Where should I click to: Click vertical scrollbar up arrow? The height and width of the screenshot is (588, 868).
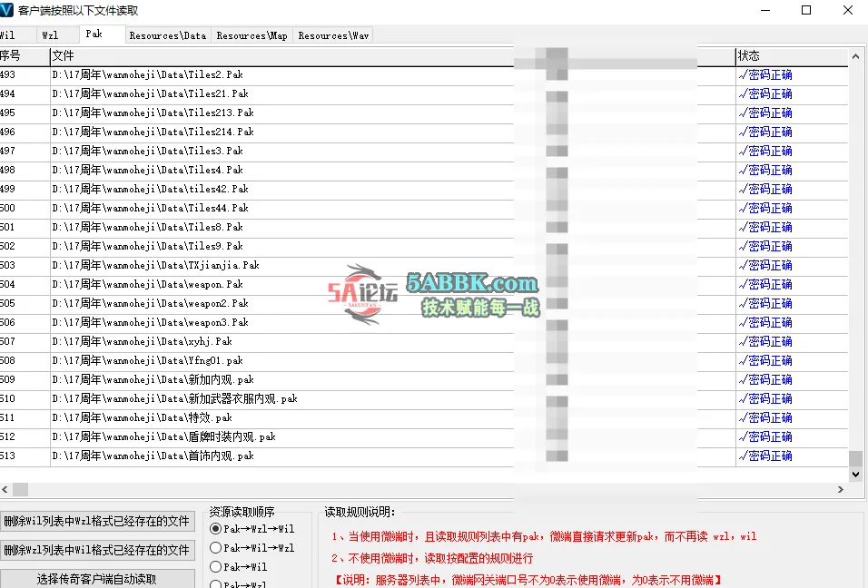[x=855, y=56]
